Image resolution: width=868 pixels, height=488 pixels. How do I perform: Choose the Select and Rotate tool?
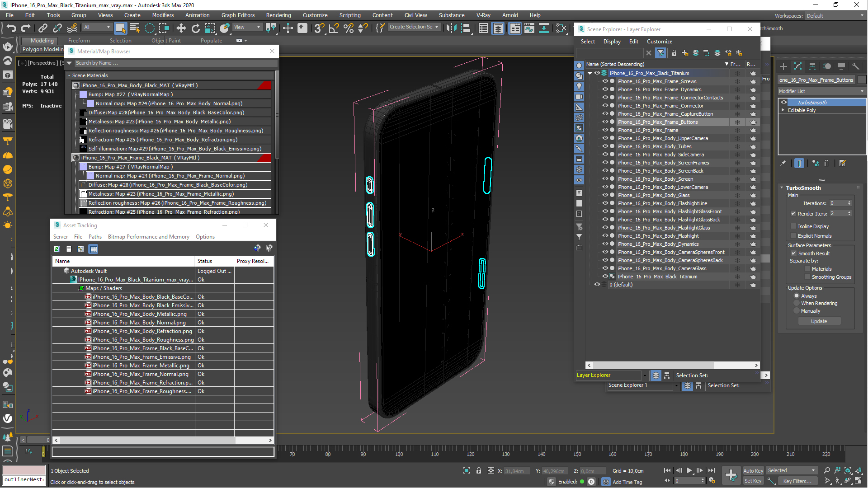point(195,28)
